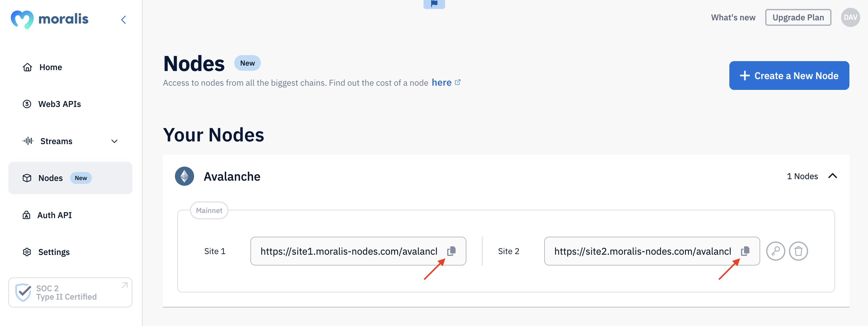Image resolution: width=868 pixels, height=326 pixels.
Task: Click the 'Site 2' label
Action: (x=509, y=251)
